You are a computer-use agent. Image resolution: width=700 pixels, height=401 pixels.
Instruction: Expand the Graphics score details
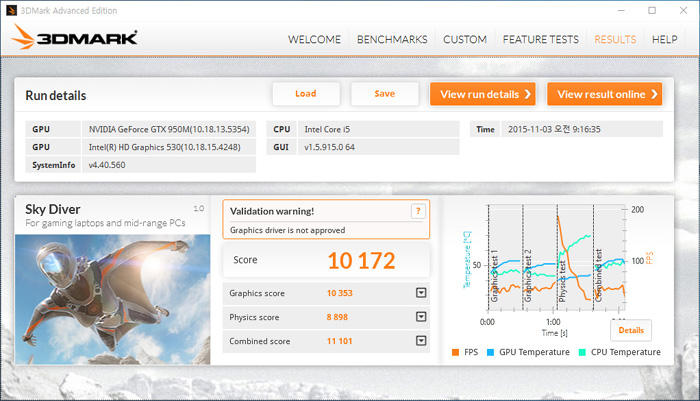[421, 293]
